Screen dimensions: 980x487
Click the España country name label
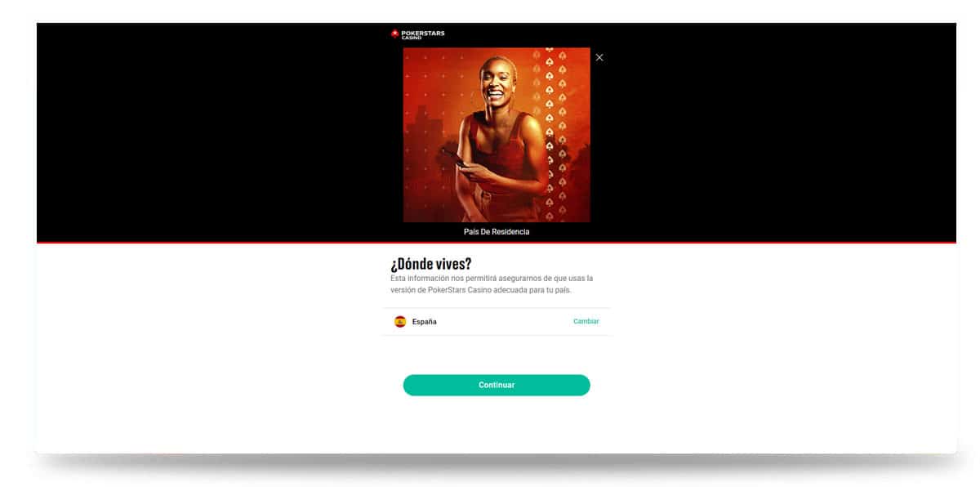[425, 322]
